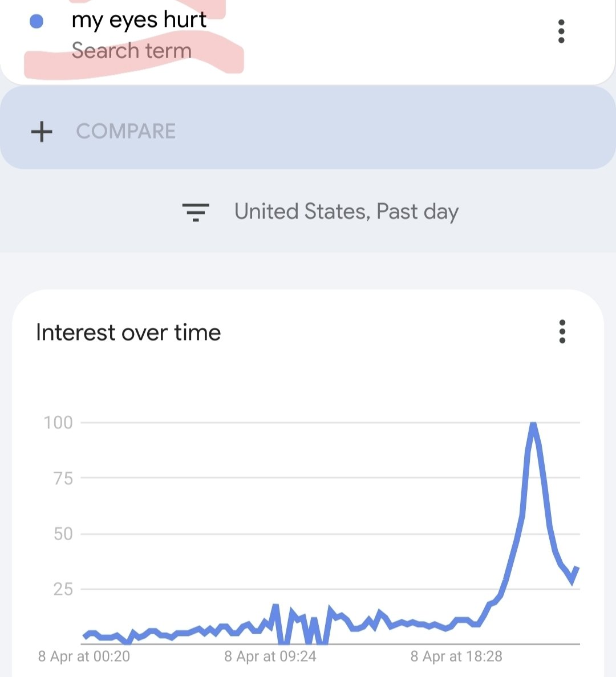Viewport: 616px width, 677px height.
Task: Select the blue dot for my eyes hurt
Action: pos(37,21)
